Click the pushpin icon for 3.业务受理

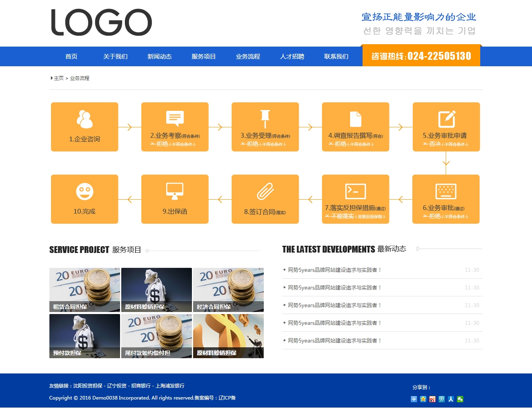tap(265, 119)
